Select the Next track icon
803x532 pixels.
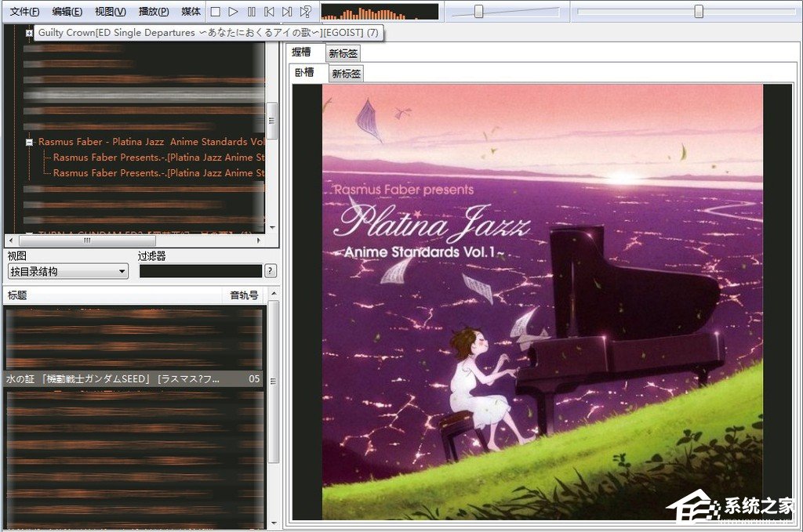pyautogui.click(x=287, y=11)
